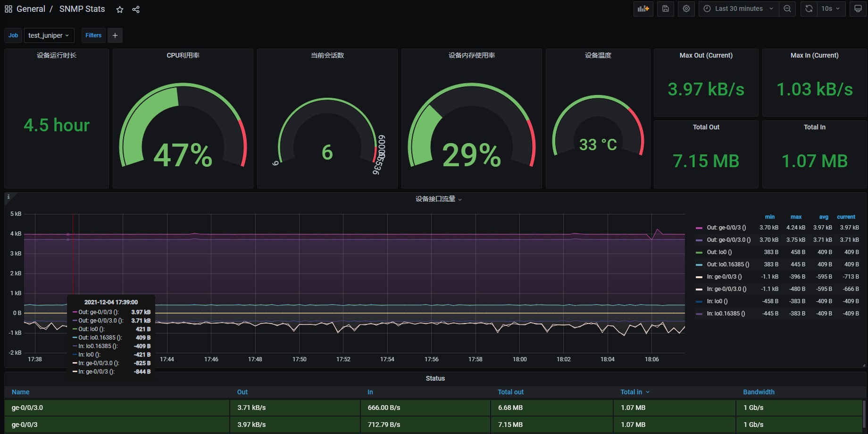
Task: Click the purple Out: ge-0/0/3.0 color swatch
Action: (x=699, y=240)
